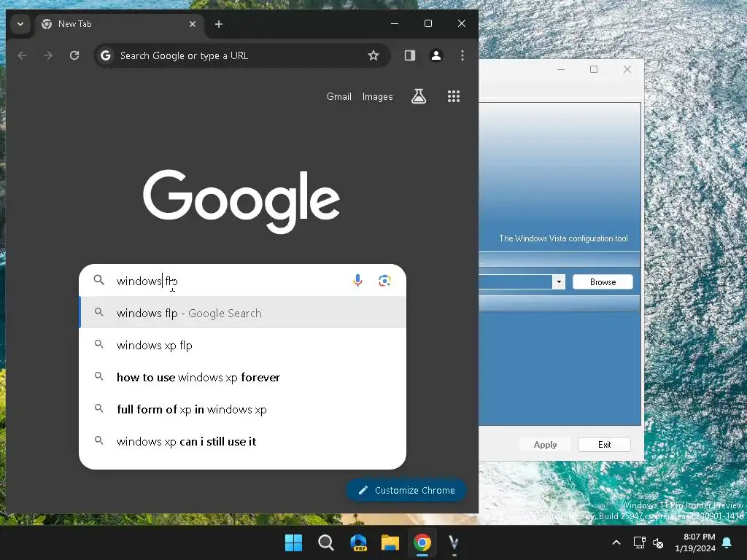Bookmark this tab with the star icon

[x=373, y=55]
